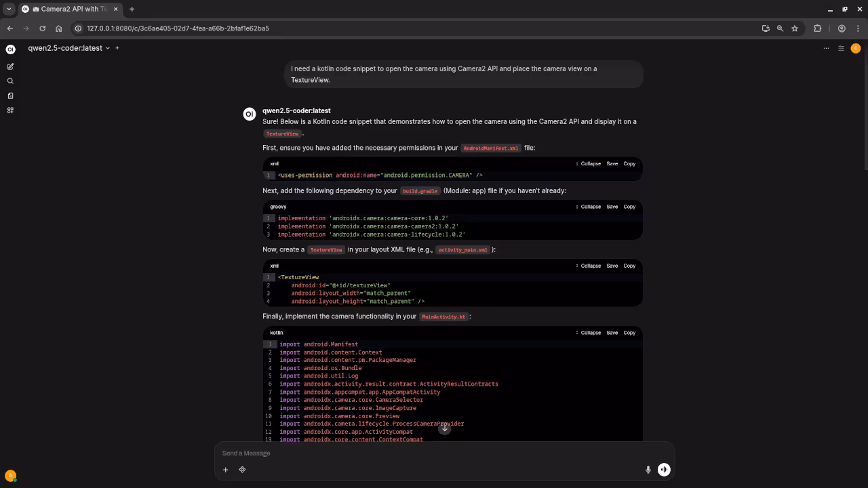
Task: Open integrations icon beside the plus button
Action: pyautogui.click(x=242, y=470)
